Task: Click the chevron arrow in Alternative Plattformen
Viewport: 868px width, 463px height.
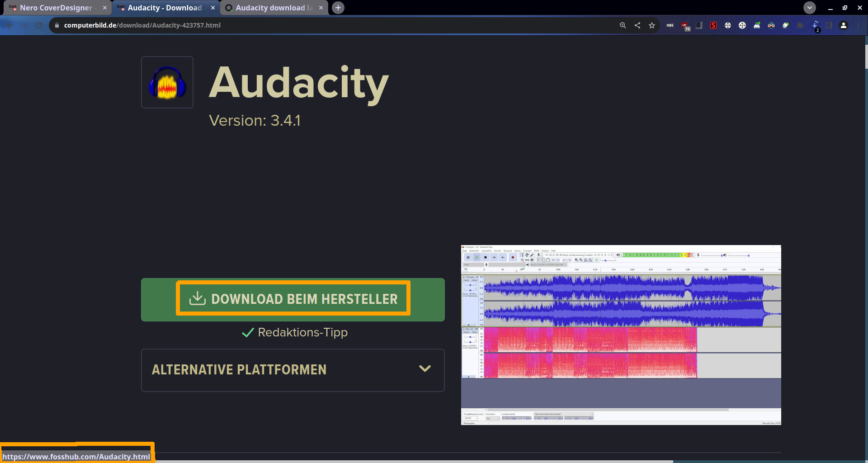Action: (x=425, y=369)
